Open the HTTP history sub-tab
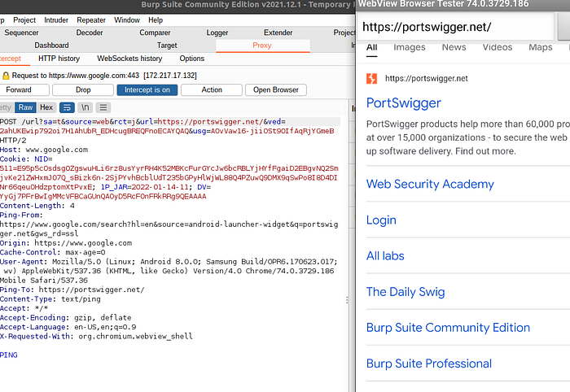Viewport: 570px width, 392px height. [59, 59]
